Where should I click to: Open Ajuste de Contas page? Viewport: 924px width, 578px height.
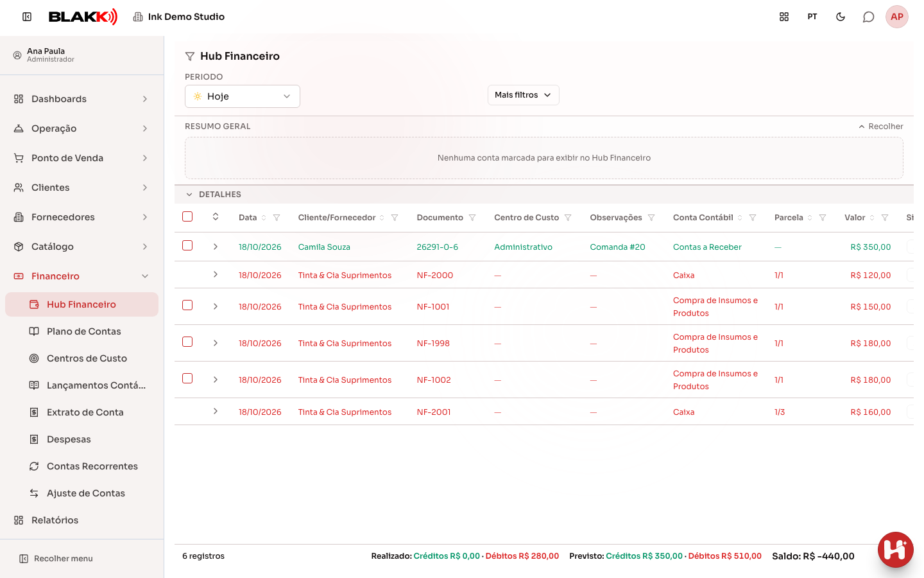tap(81, 493)
